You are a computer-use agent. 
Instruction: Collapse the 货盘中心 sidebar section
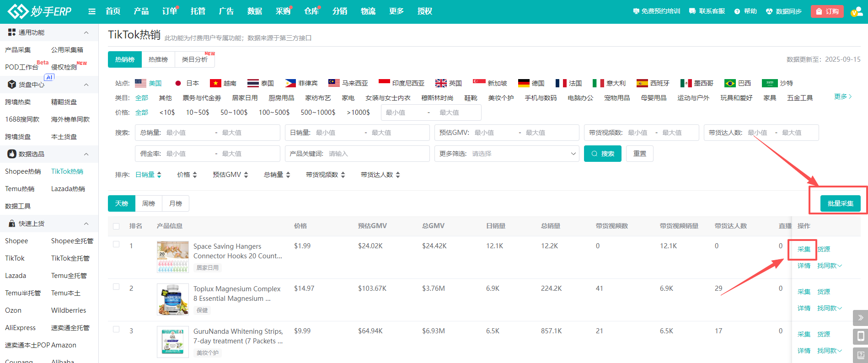point(86,85)
